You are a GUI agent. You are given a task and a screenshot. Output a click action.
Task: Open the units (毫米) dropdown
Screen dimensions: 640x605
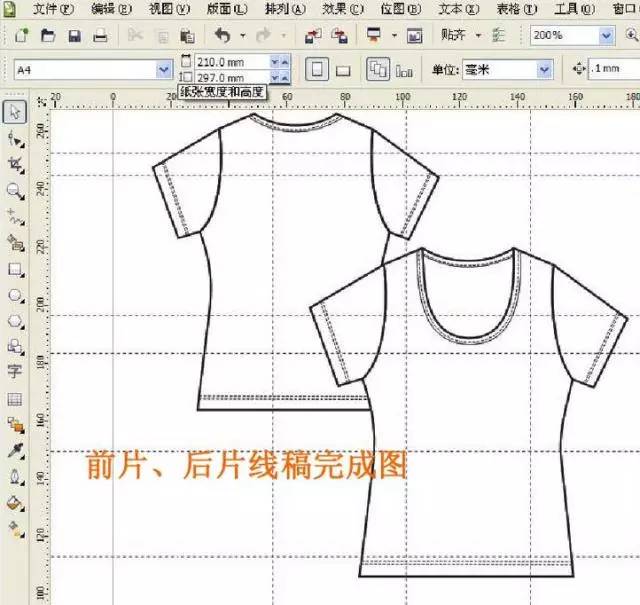pos(544,70)
